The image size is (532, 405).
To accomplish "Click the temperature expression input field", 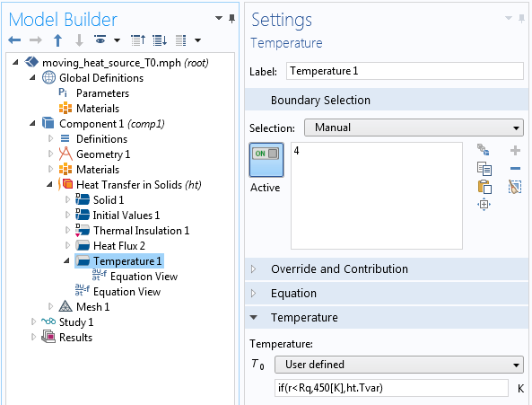I will pos(391,388).
